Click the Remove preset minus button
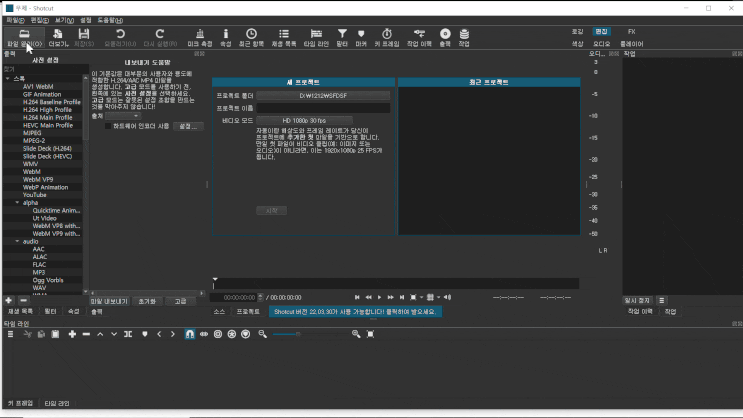743x418 pixels. (23, 300)
